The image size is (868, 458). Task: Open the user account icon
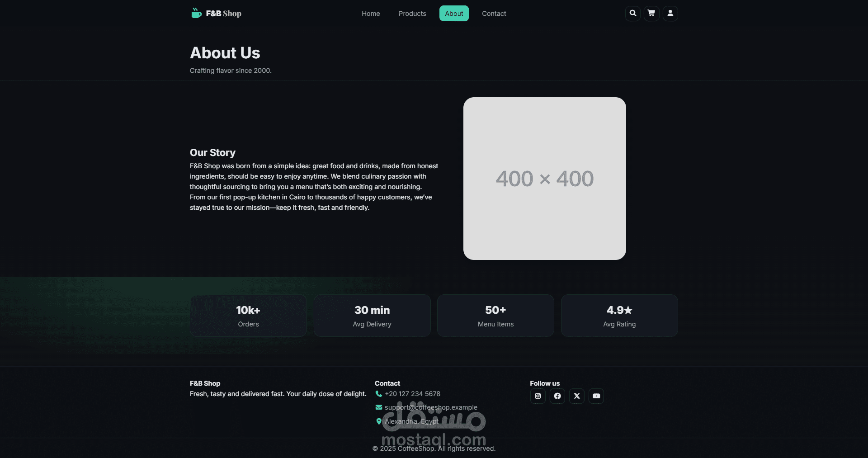[670, 14]
